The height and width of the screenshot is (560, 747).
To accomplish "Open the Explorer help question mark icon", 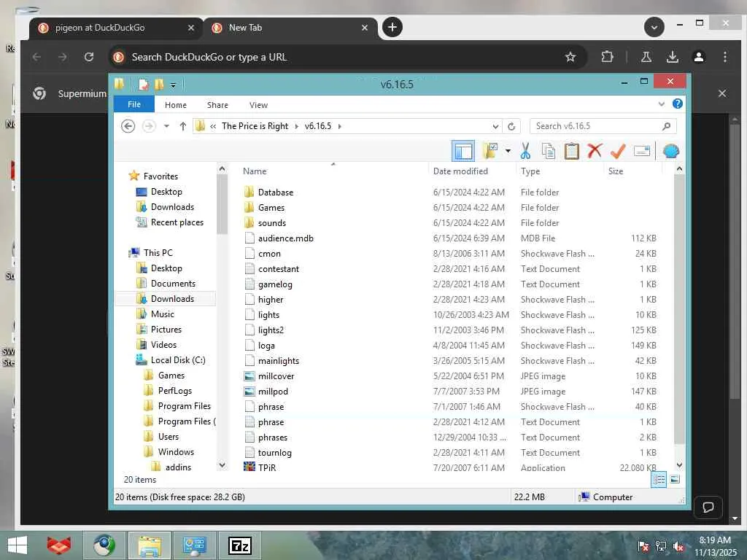I will (677, 104).
